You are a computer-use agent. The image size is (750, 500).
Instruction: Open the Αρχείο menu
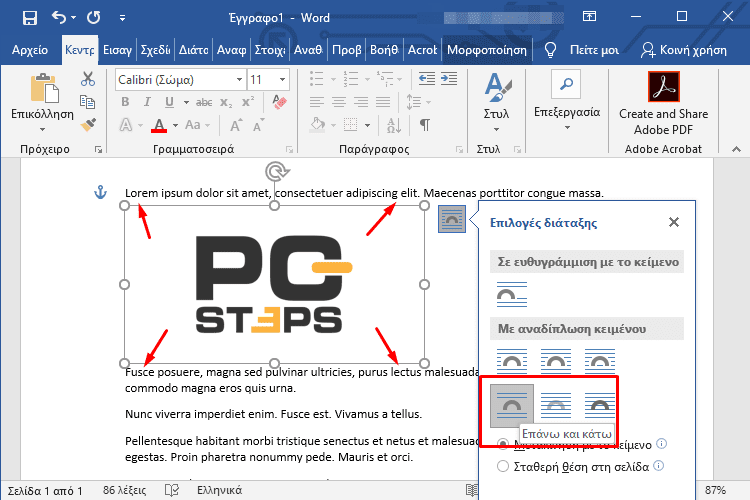(30, 50)
